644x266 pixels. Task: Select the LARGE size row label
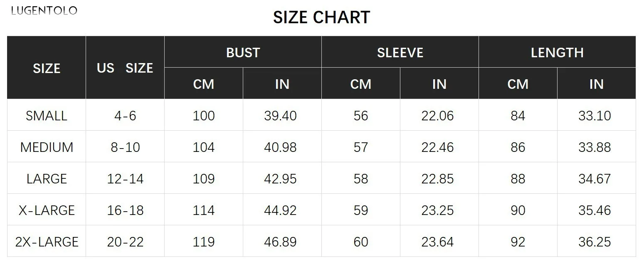47,179
